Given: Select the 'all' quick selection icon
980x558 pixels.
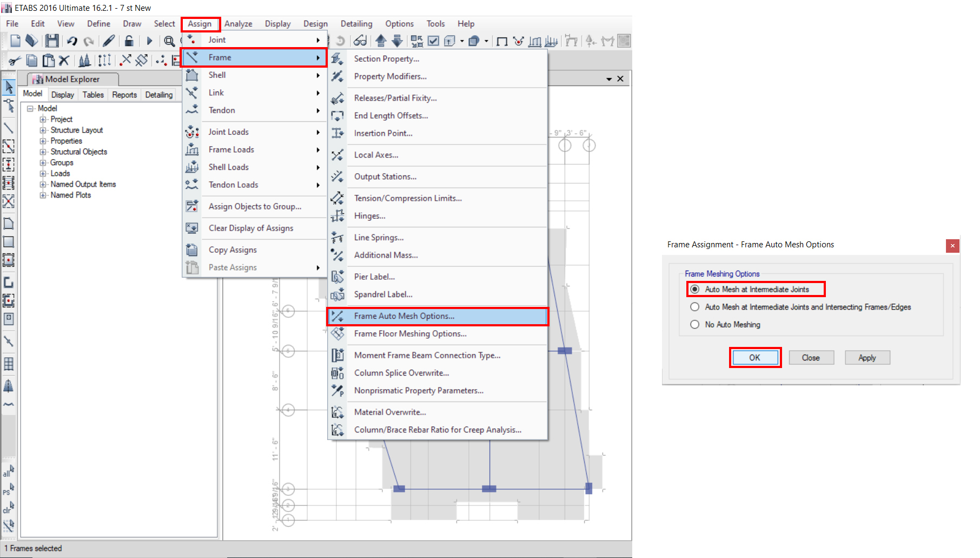Looking at the screenshot, I should pos(8,471).
